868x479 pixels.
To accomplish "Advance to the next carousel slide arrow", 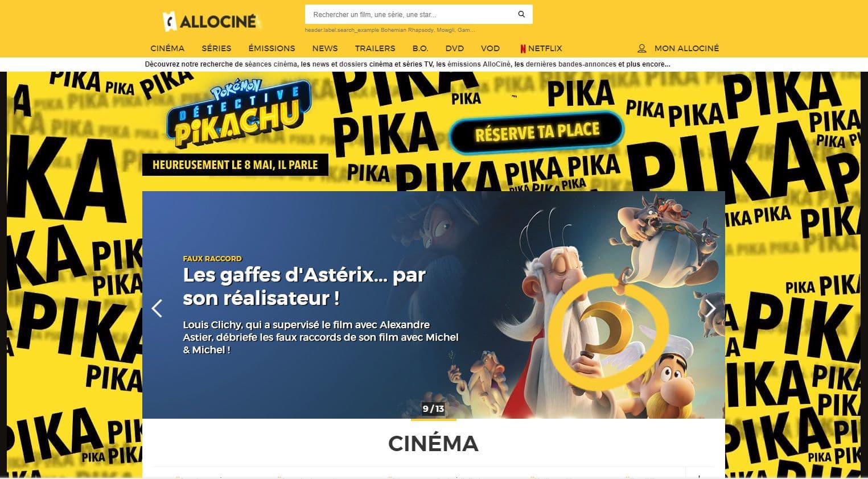I will [x=710, y=308].
